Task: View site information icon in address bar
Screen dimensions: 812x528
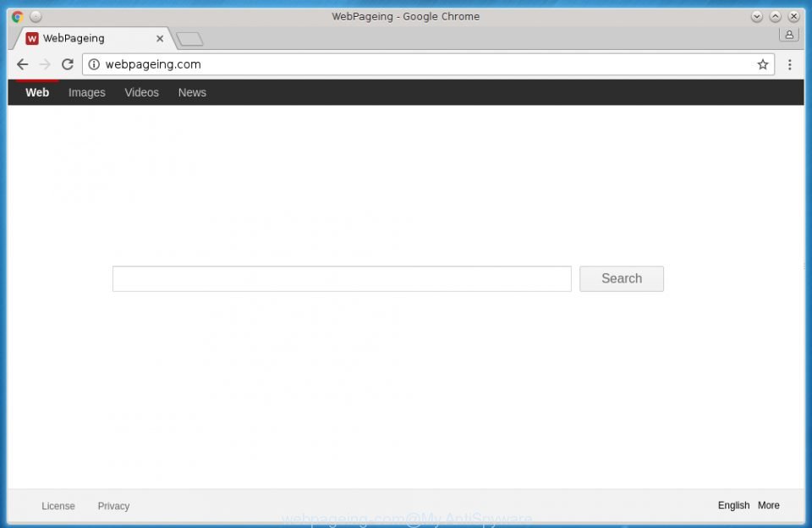Action: [x=94, y=64]
